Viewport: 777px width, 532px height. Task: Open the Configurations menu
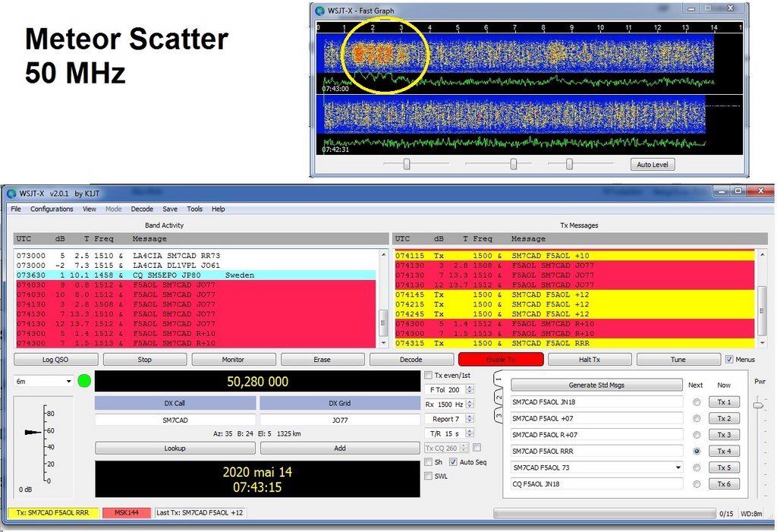pos(52,209)
